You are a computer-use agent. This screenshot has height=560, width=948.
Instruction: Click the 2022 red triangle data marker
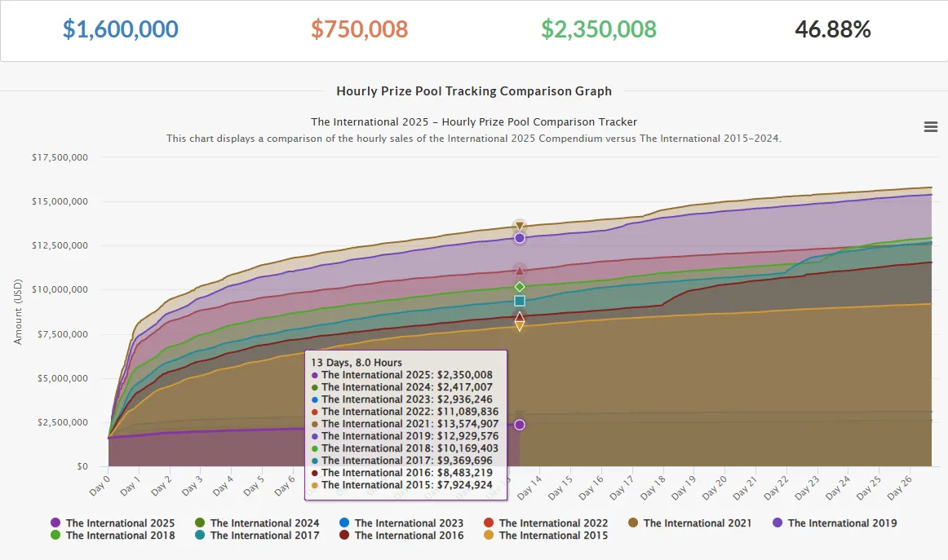[x=520, y=271]
